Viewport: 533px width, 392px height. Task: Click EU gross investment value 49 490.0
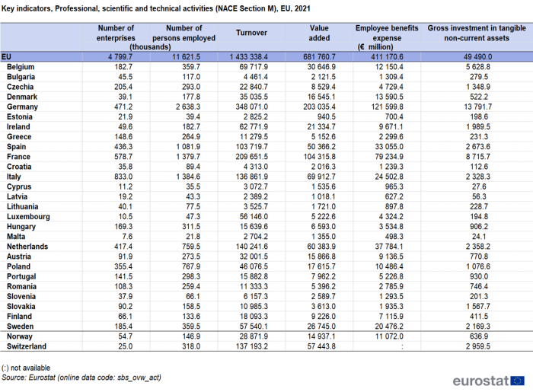click(477, 57)
